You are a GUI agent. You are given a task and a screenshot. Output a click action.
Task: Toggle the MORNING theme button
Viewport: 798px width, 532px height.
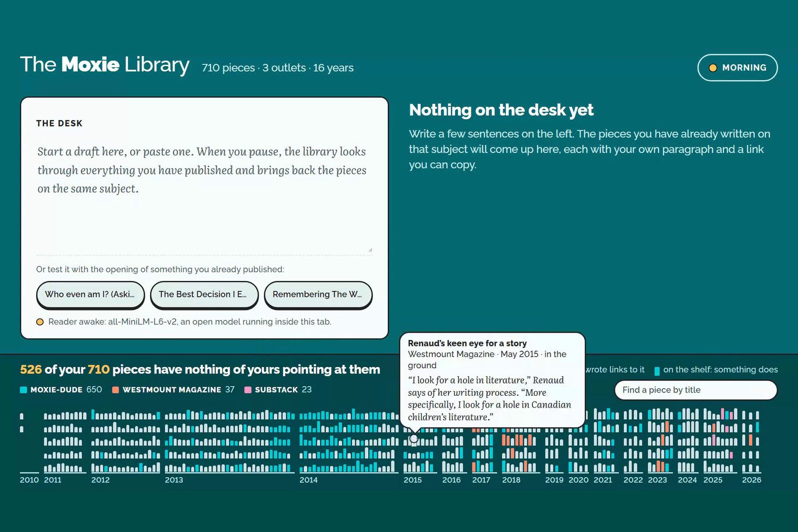737,68
